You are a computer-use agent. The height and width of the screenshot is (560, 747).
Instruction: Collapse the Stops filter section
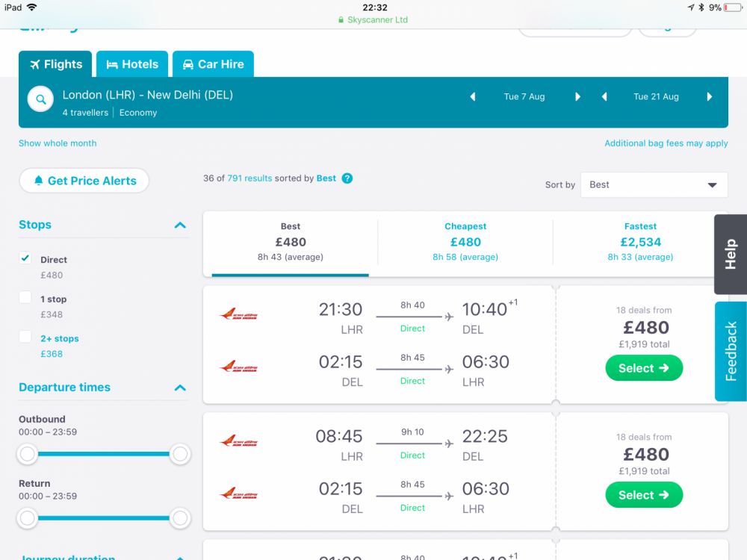[180, 225]
